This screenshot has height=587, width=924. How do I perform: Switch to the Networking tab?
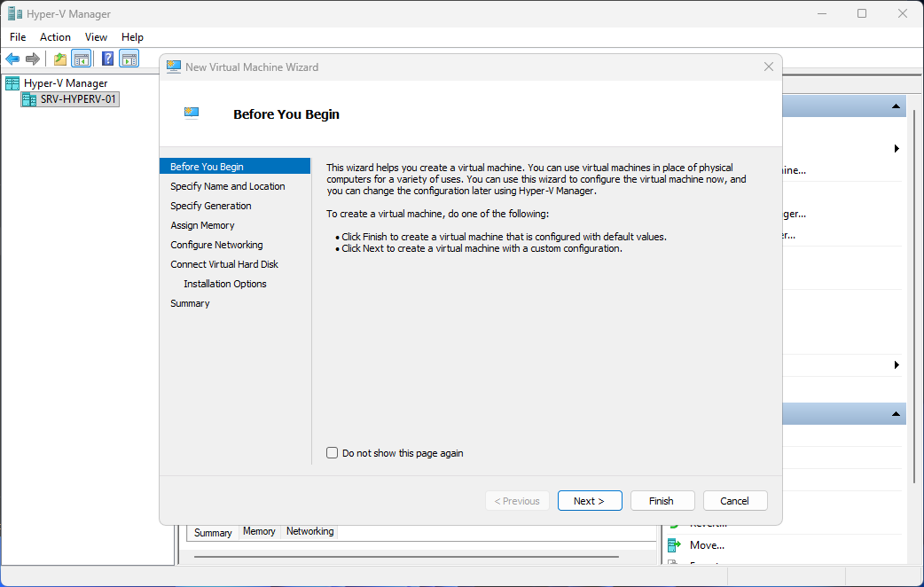(309, 532)
